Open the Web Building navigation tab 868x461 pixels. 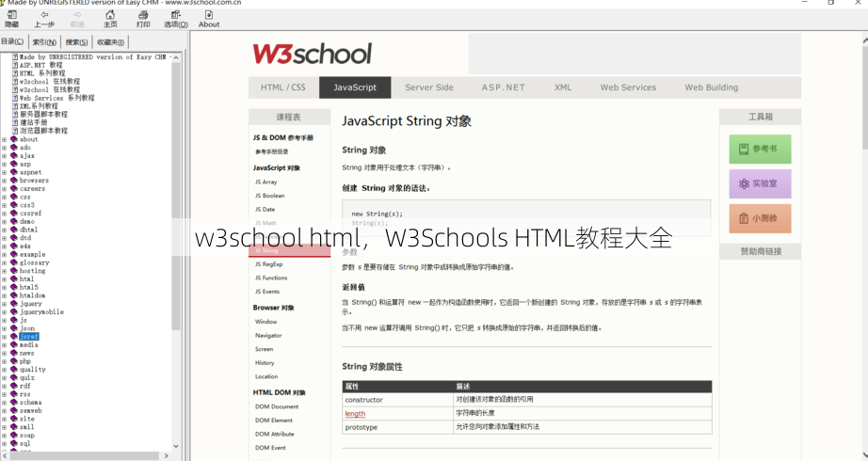coord(712,87)
